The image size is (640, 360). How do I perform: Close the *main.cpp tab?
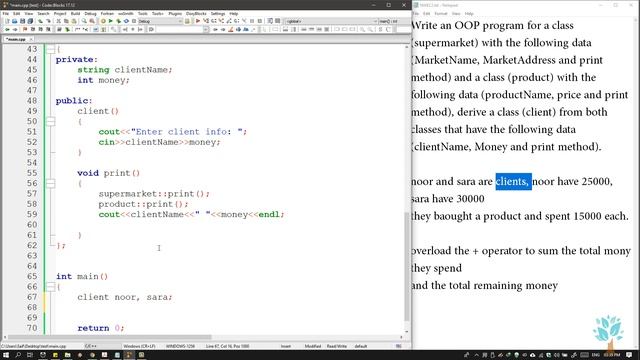pos(31,39)
